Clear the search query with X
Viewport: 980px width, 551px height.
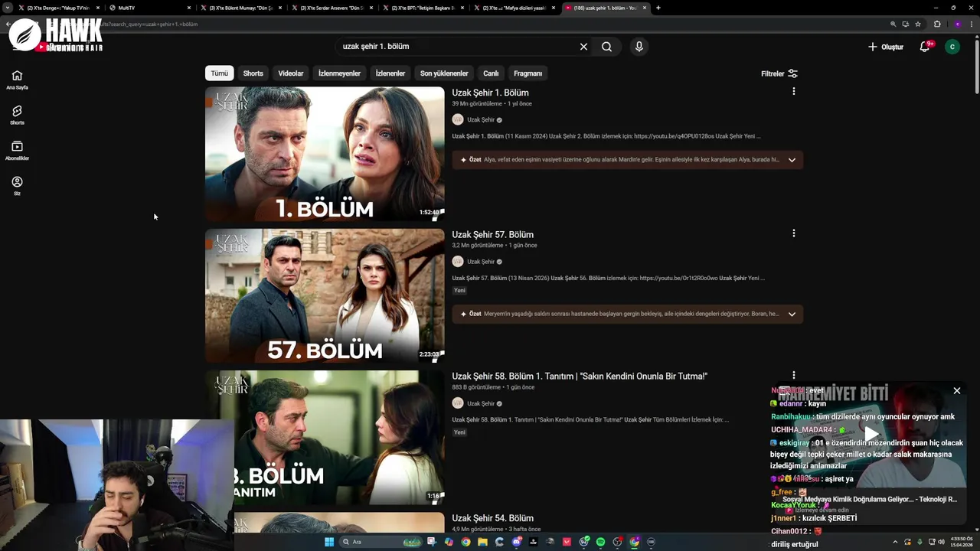tap(583, 47)
